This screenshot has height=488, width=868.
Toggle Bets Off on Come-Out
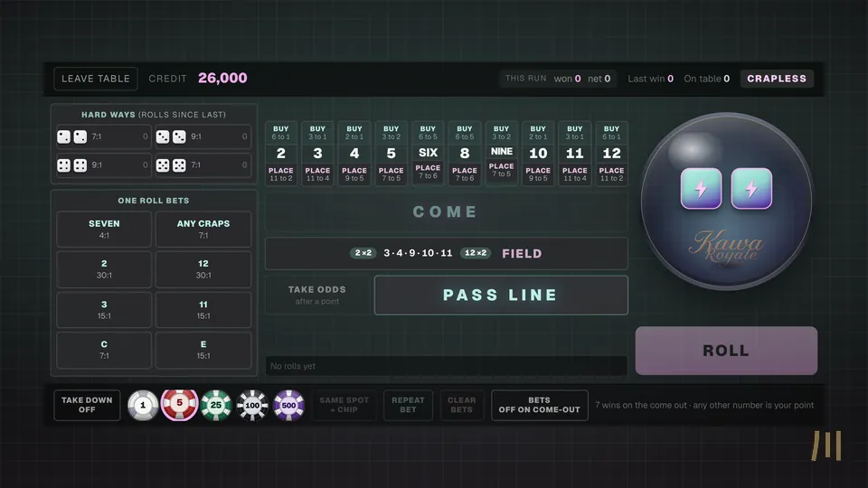539,405
